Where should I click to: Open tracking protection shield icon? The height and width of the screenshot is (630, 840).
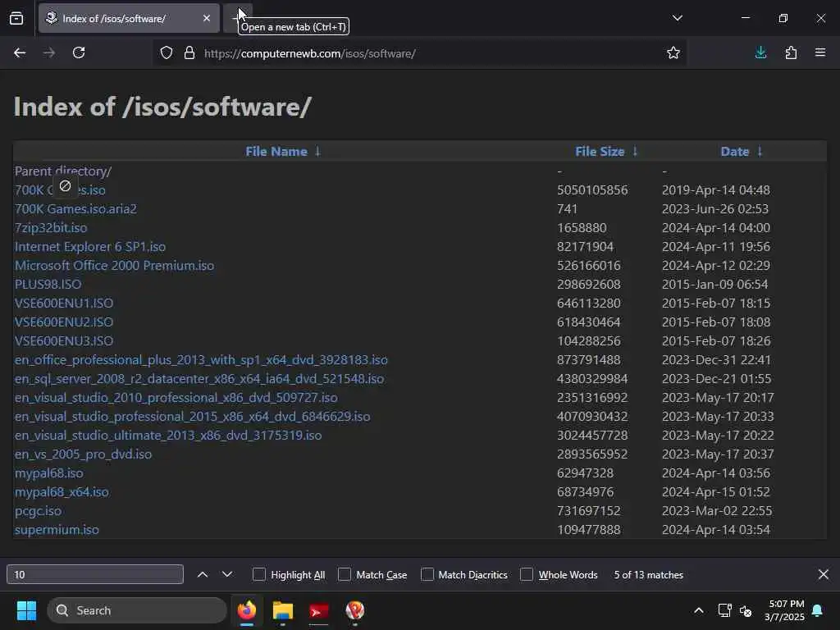coord(167,53)
